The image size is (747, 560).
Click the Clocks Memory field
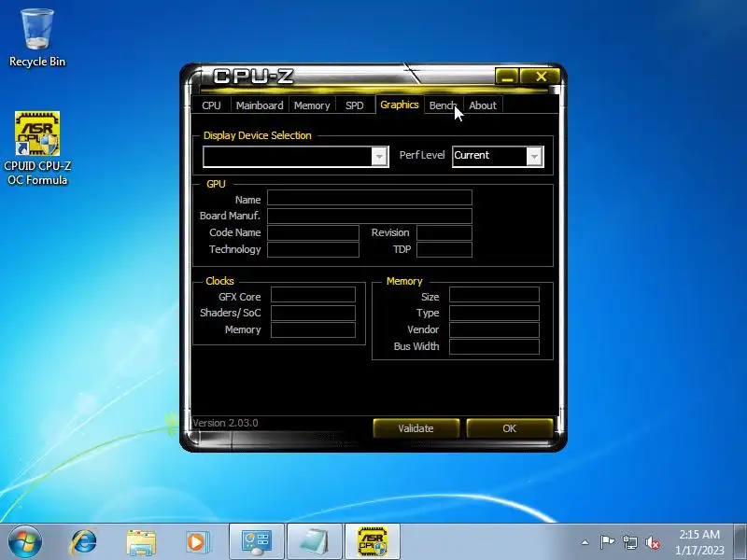coord(313,330)
